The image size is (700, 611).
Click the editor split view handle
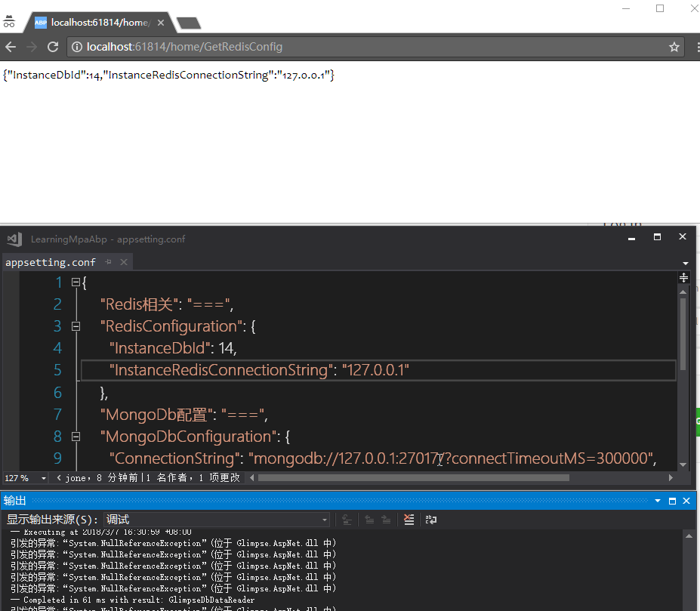coord(683,278)
